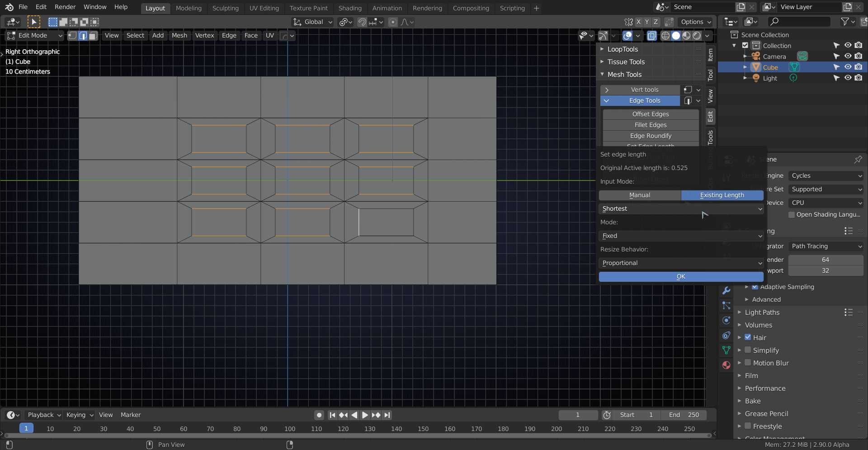Screen dimensions: 868x450
Task: Click OK to apply edge length
Action: click(681, 276)
